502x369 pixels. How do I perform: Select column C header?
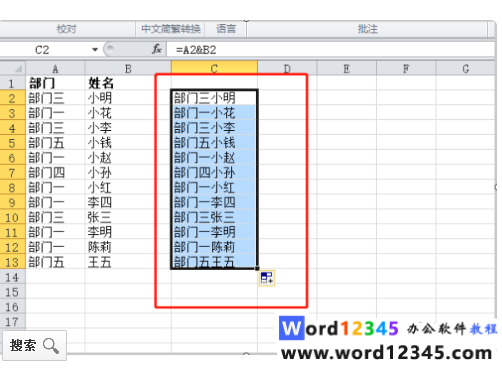(214, 68)
